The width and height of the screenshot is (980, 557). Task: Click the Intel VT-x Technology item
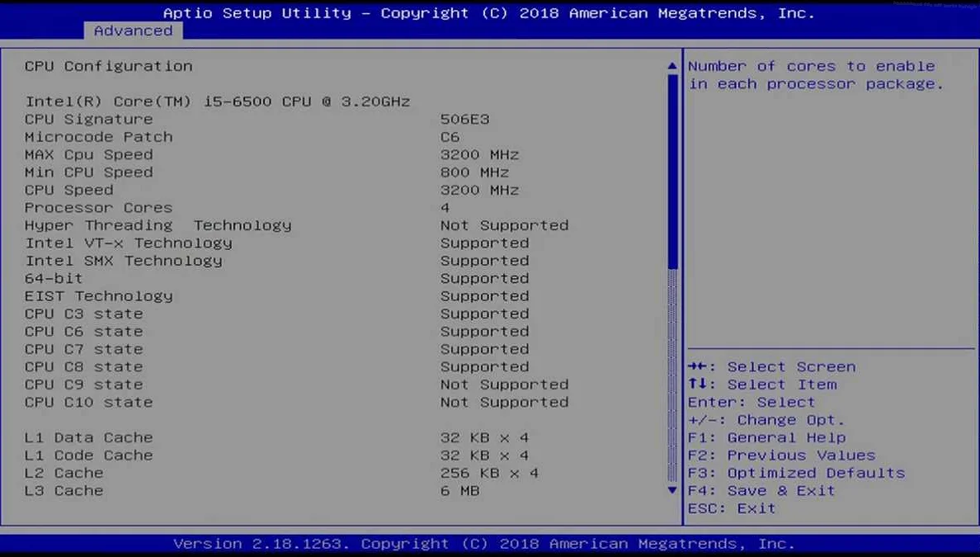pos(128,243)
